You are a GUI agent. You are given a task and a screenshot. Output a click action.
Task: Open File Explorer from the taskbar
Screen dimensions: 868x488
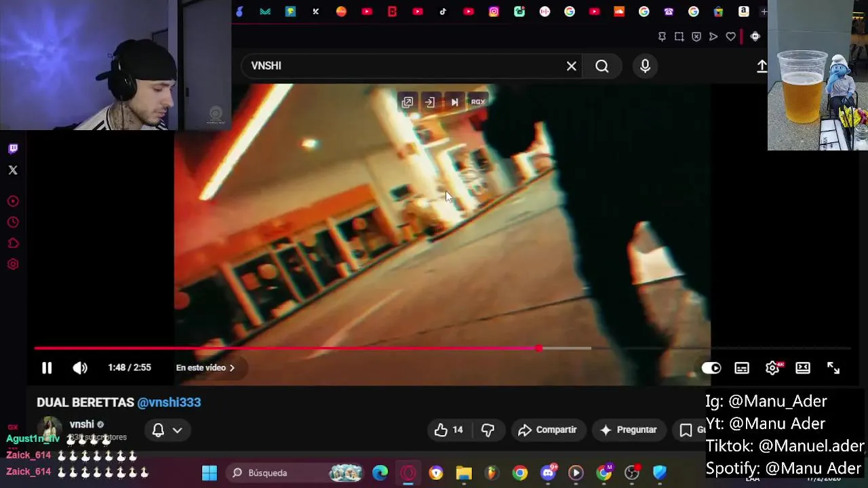(x=464, y=472)
